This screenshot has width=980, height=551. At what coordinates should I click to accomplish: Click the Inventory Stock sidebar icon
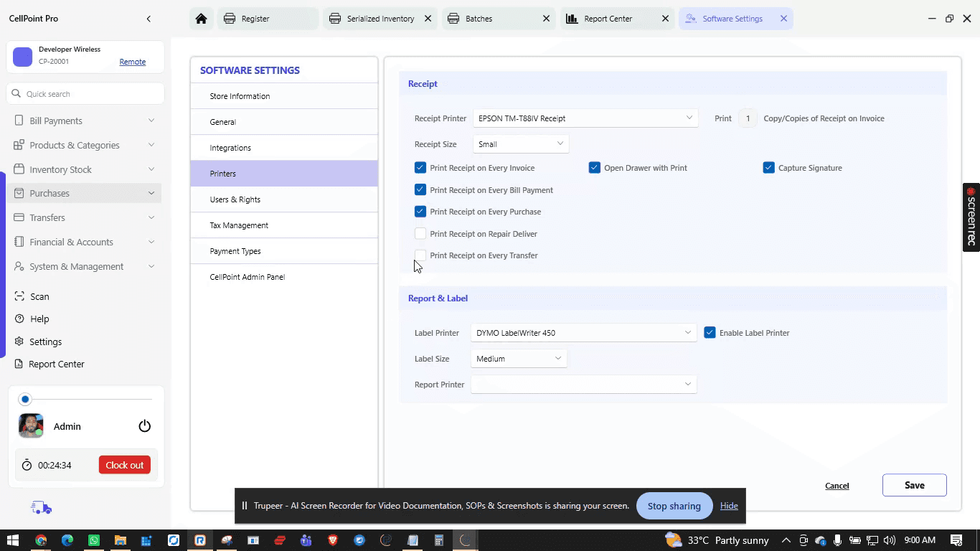point(19,169)
